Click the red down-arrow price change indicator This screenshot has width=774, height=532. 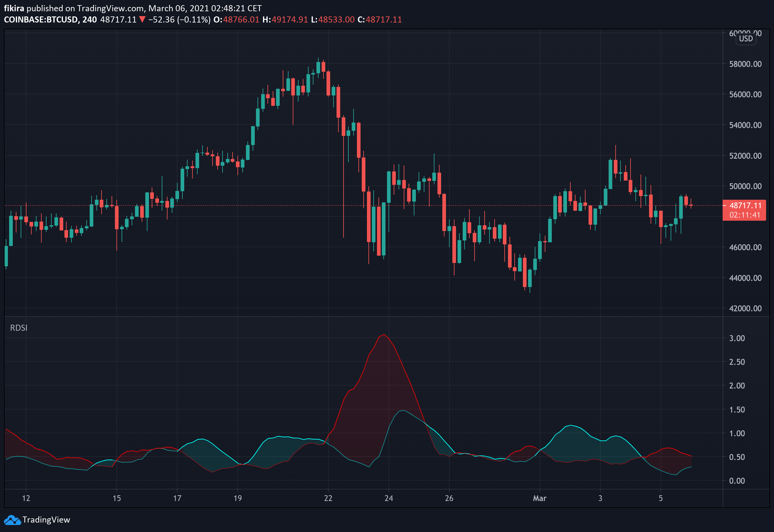(142, 20)
